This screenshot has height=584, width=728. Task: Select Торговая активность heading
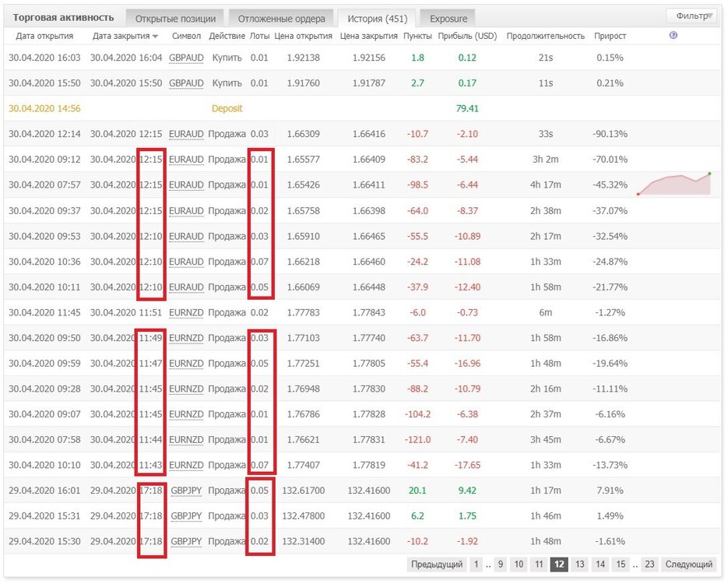[63, 18]
